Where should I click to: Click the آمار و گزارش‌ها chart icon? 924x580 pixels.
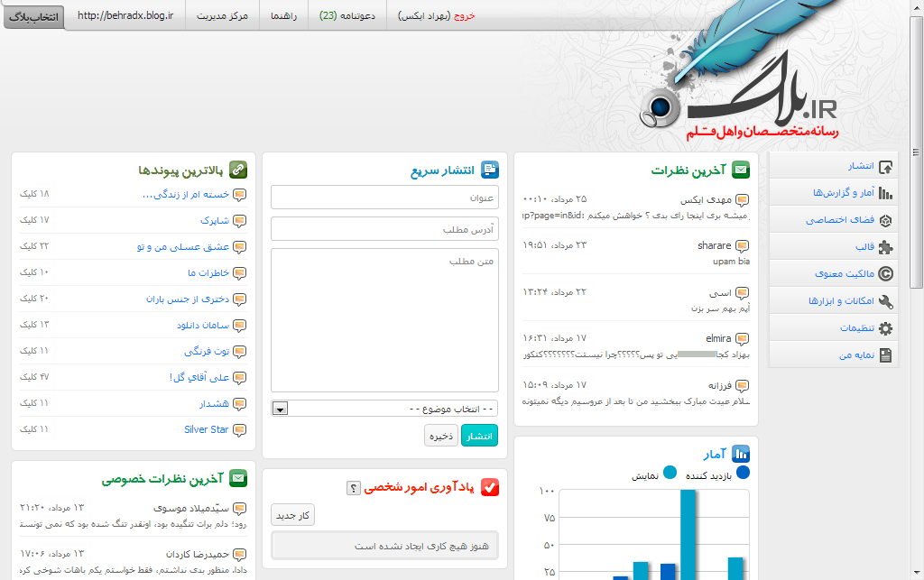click(886, 193)
